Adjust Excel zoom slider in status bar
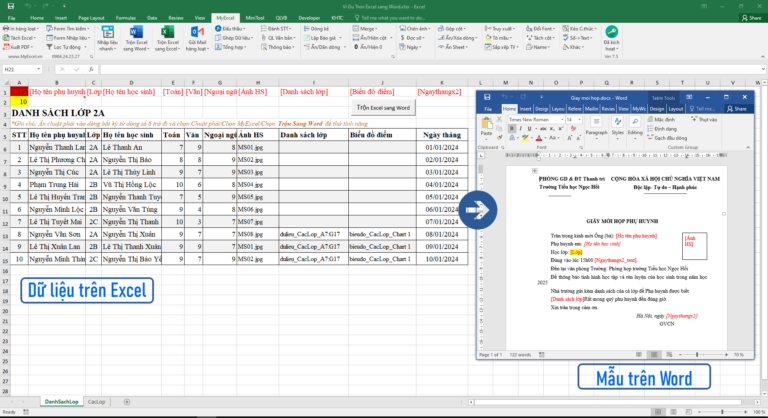 point(722,412)
